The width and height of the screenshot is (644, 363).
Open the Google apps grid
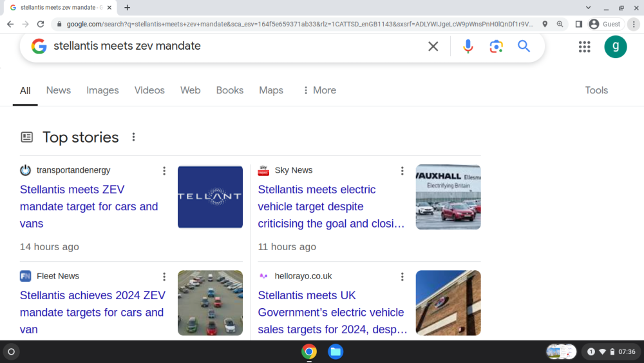[584, 46]
